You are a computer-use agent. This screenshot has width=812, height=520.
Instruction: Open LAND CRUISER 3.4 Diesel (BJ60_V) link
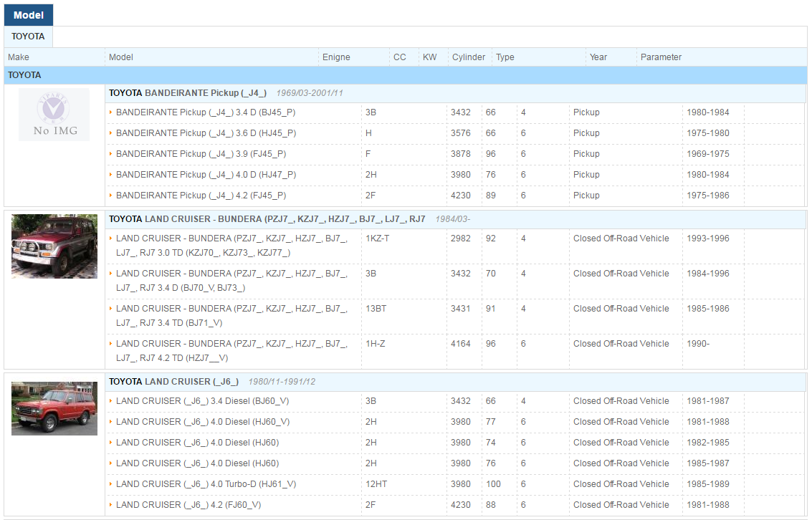click(203, 401)
